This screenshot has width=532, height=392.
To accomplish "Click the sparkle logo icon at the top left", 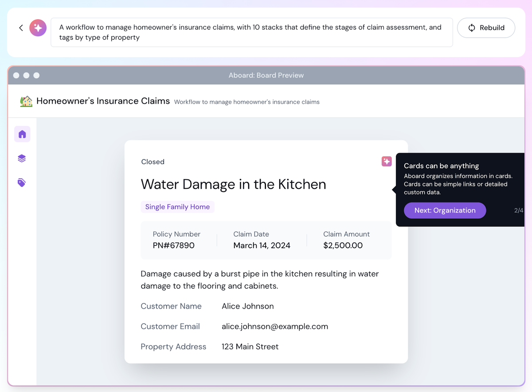I will click(38, 27).
